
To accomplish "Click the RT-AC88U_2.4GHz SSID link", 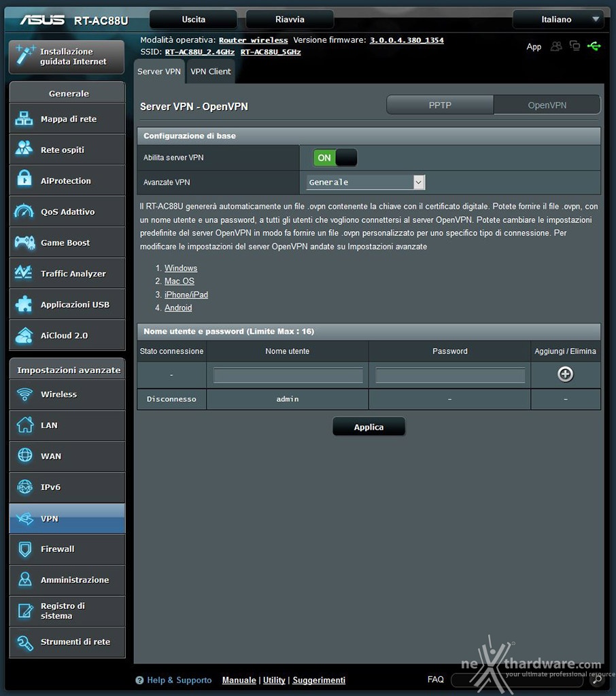I will click(x=200, y=52).
